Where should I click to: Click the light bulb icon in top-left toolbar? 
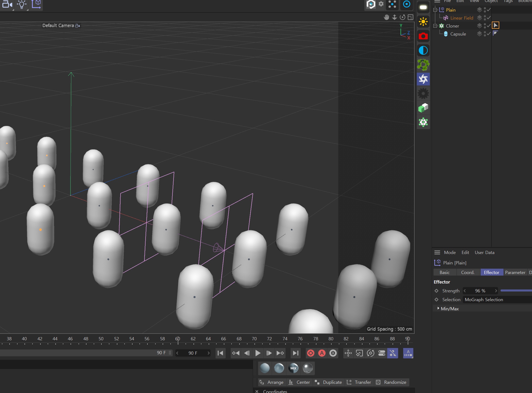[x=22, y=5]
